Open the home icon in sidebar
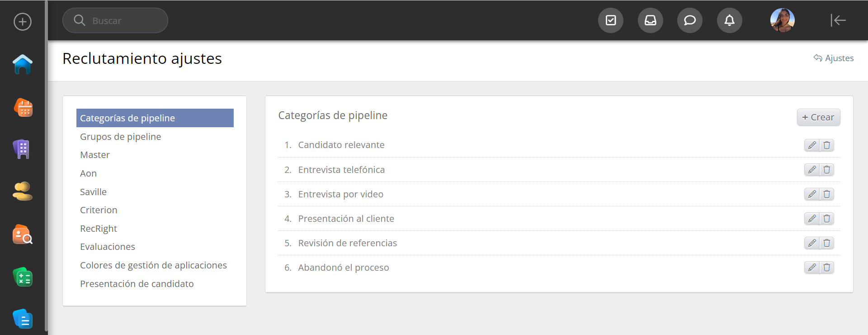Image resolution: width=868 pixels, height=335 pixels. tap(23, 64)
